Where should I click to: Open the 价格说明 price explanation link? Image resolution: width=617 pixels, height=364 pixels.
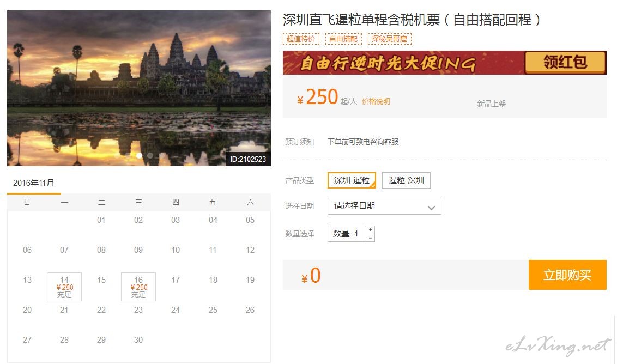pos(376,101)
